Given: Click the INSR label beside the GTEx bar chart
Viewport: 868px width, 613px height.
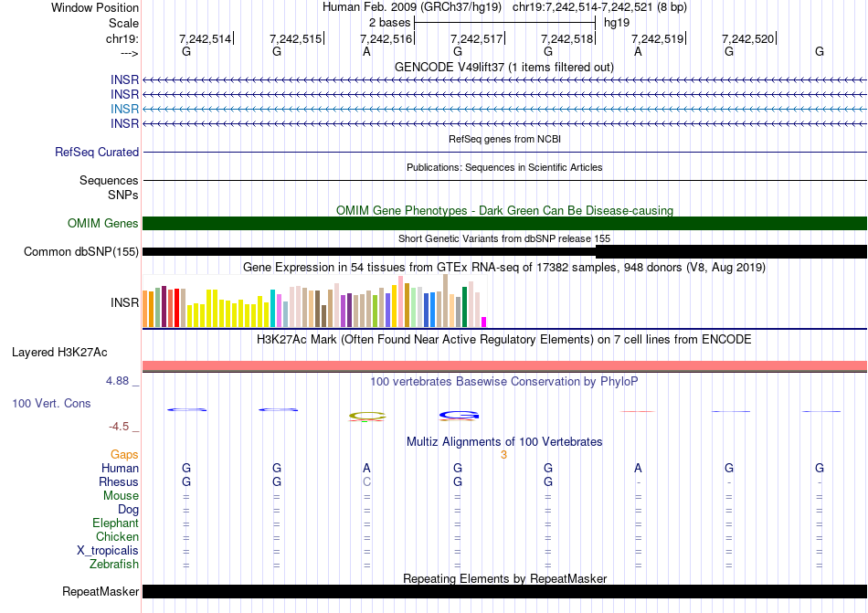Looking at the screenshot, I should pyautogui.click(x=124, y=302).
